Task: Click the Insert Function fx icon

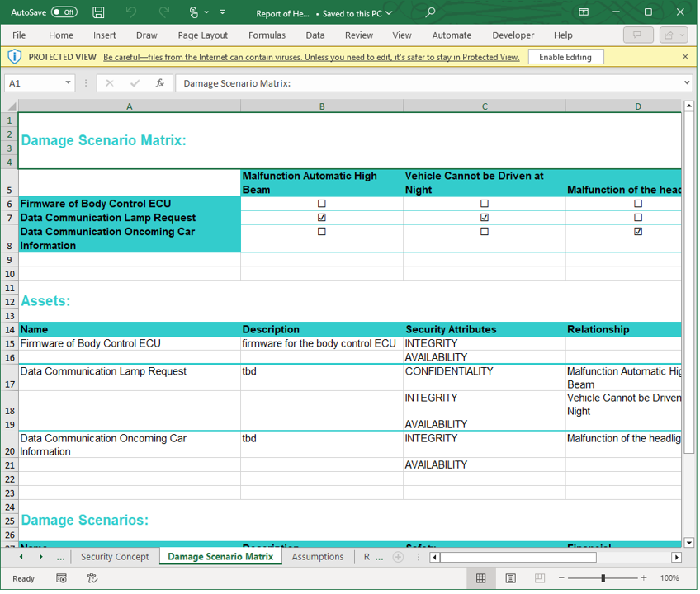Action: click(x=161, y=83)
